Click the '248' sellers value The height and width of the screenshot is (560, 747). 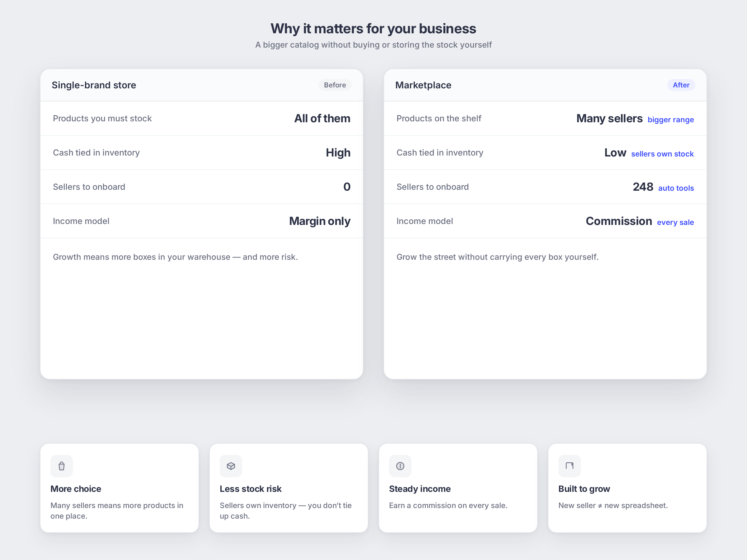643,187
